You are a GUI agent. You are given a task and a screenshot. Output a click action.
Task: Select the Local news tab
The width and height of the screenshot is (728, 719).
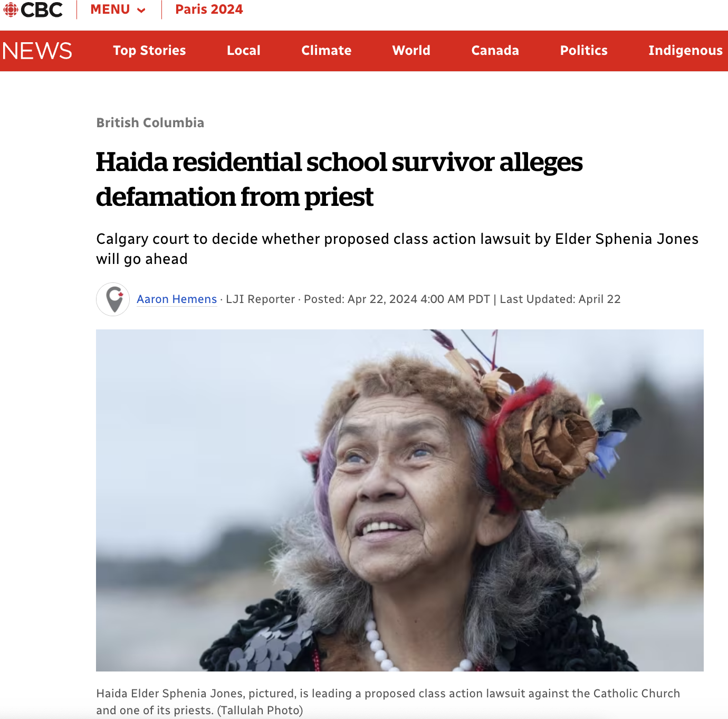tap(244, 51)
